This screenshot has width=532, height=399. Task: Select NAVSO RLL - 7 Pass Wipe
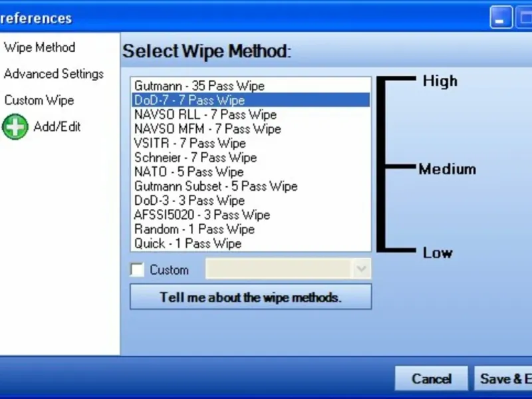251,114
